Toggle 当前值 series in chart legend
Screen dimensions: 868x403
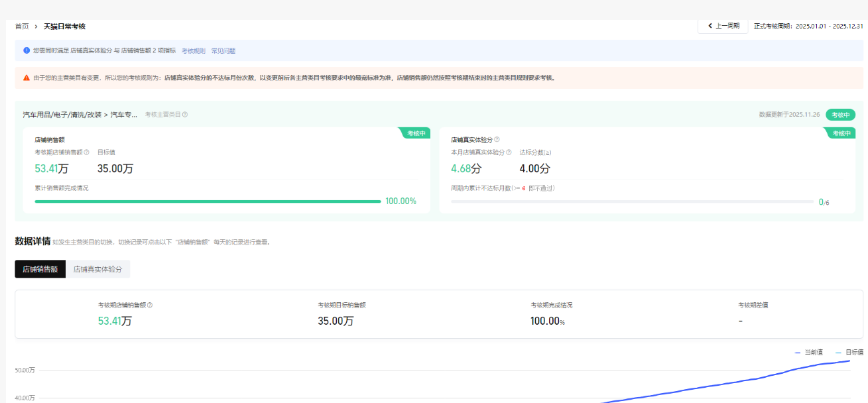(809, 353)
